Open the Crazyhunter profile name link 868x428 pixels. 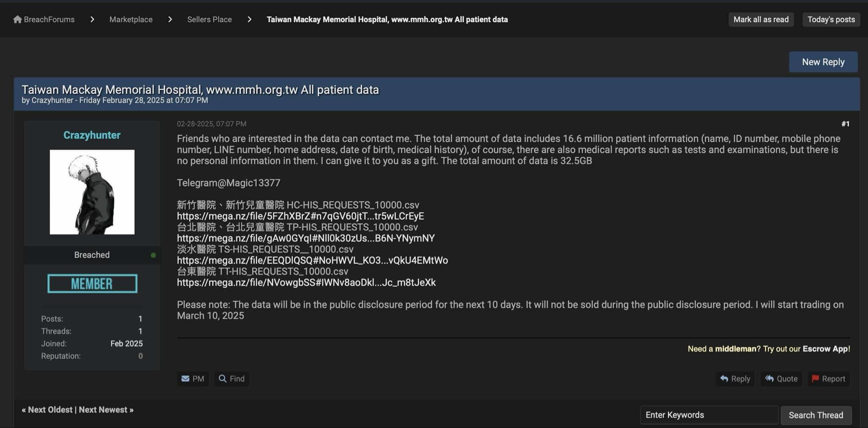tap(92, 135)
